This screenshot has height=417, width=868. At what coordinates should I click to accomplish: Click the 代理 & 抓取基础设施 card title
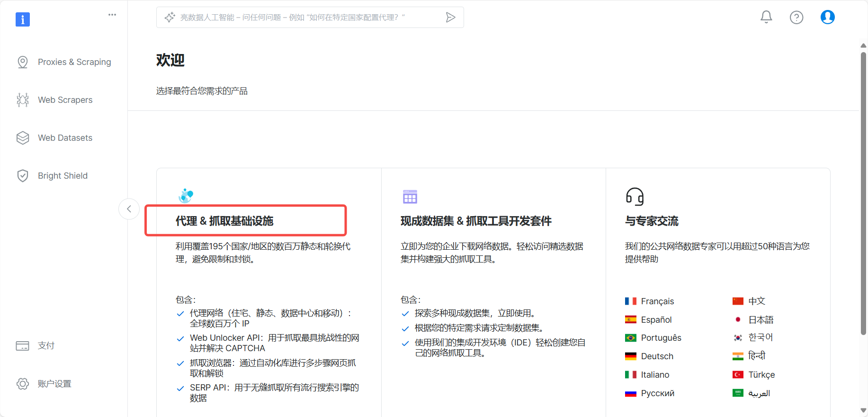pos(224,221)
